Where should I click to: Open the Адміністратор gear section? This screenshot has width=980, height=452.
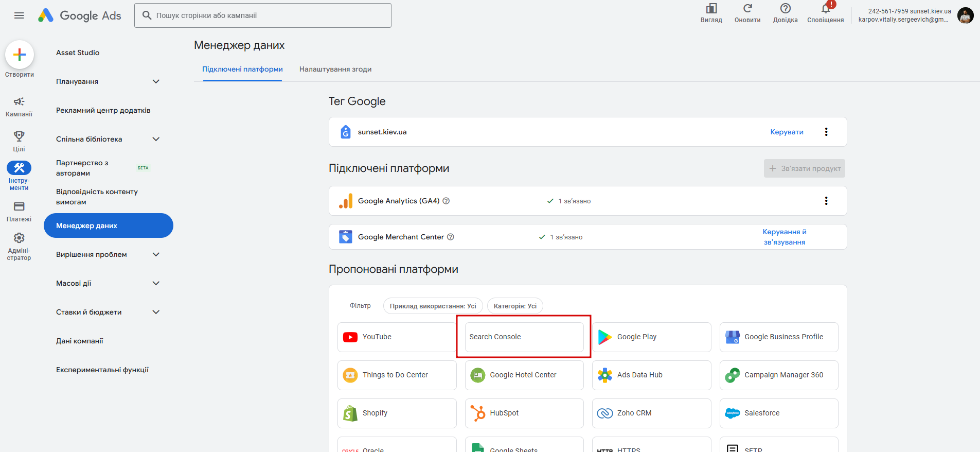[x=19, y=247]
